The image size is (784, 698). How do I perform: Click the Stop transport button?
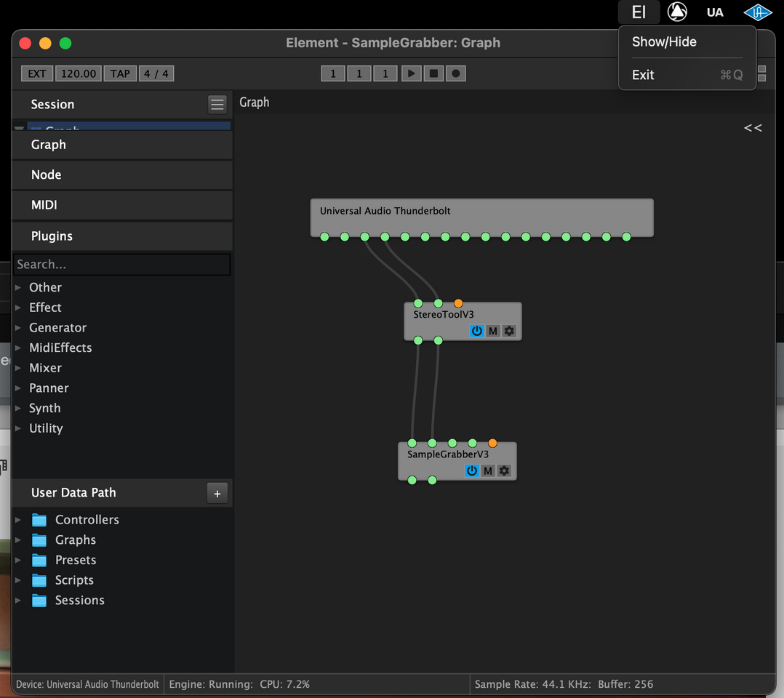pos(433,73)
